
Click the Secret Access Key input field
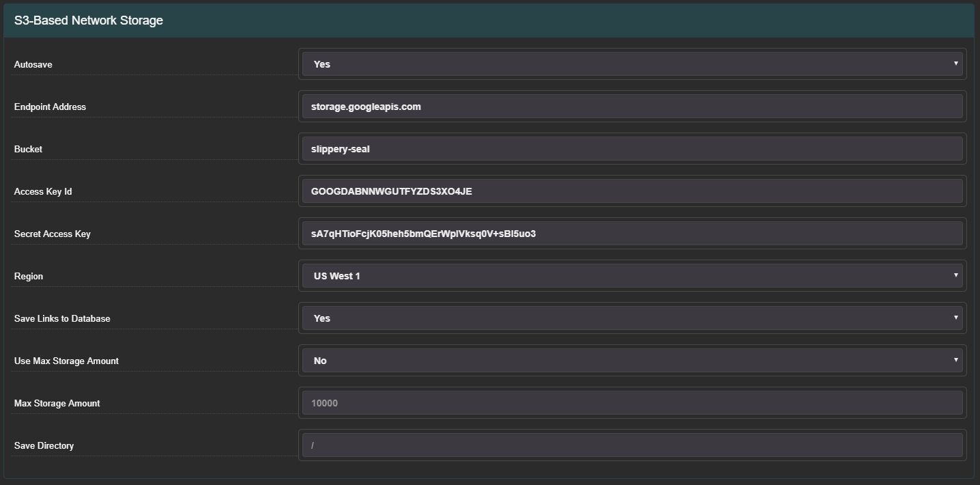(x=633, y=234)
